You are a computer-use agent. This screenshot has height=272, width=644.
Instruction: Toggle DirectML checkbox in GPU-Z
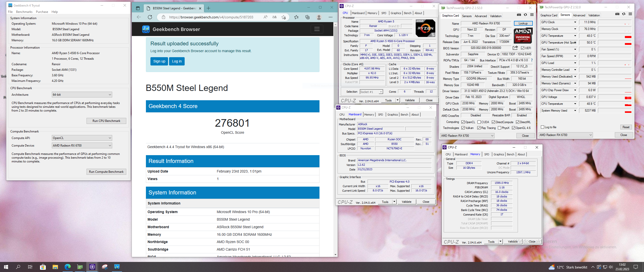(517, 122)
